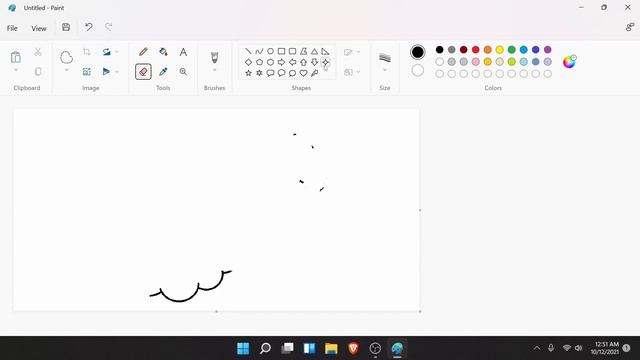This screenshot has width=640, height=360.
Task: Open the File menu
Action: 12,28
